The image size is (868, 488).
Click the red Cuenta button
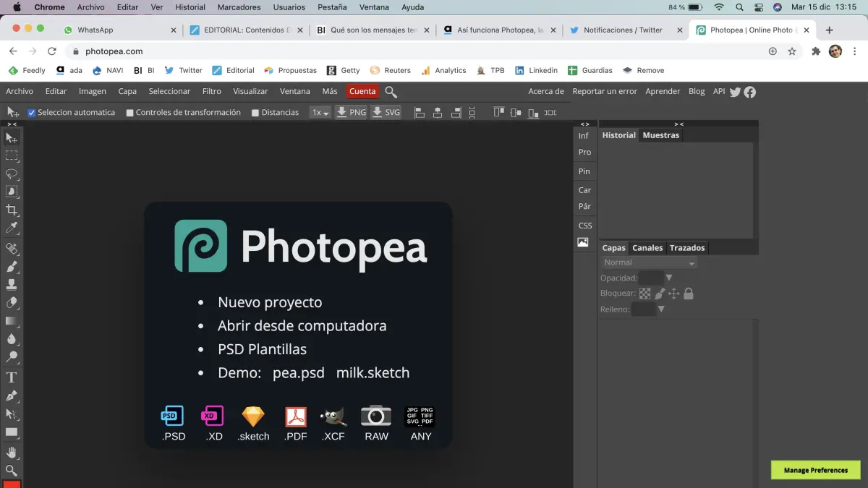coord(362,92)
